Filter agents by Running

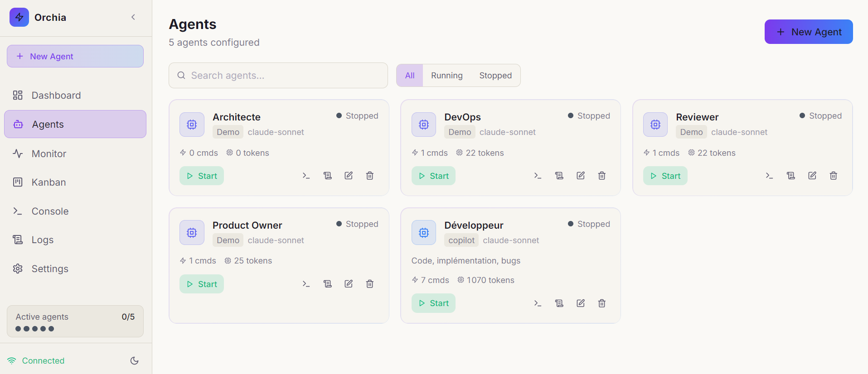pyautogui.click(x=447, y=75)
